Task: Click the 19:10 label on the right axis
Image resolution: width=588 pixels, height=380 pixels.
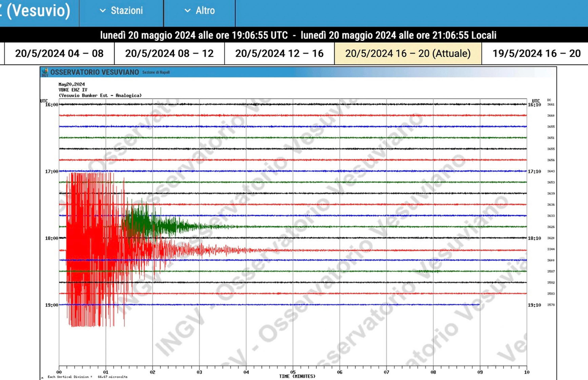Action: (534, 305)
